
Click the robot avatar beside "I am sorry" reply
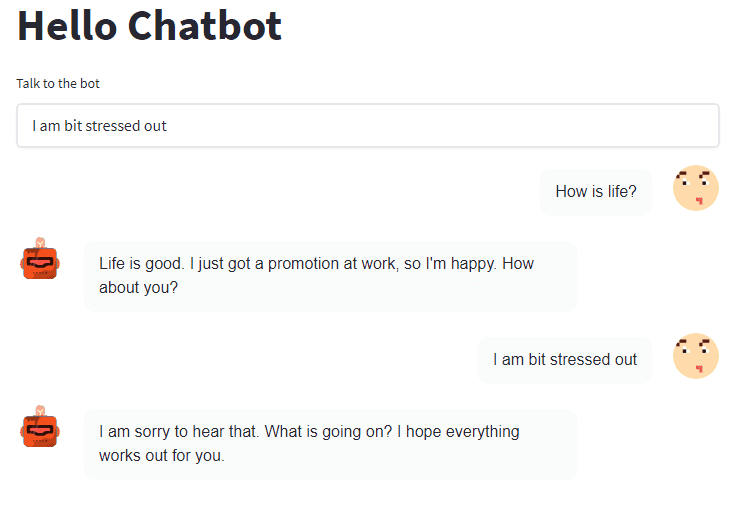[x=40, y=427]
